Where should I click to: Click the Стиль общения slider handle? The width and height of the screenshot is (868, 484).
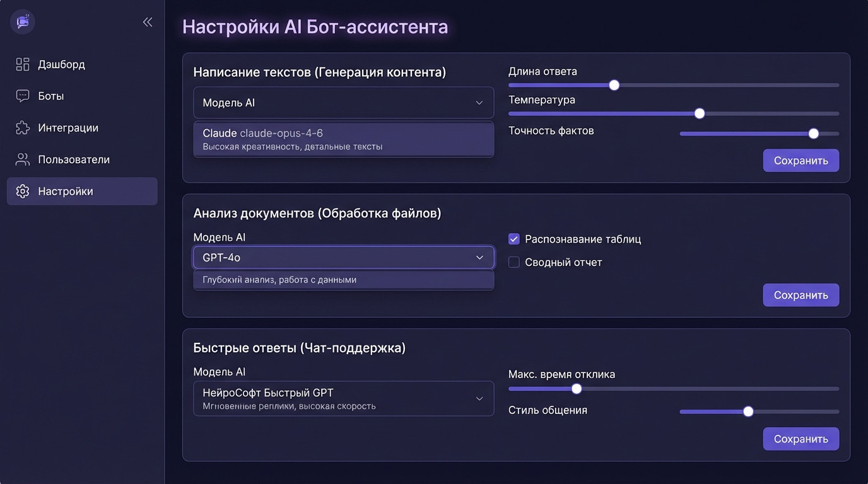[x=748, y=412]
